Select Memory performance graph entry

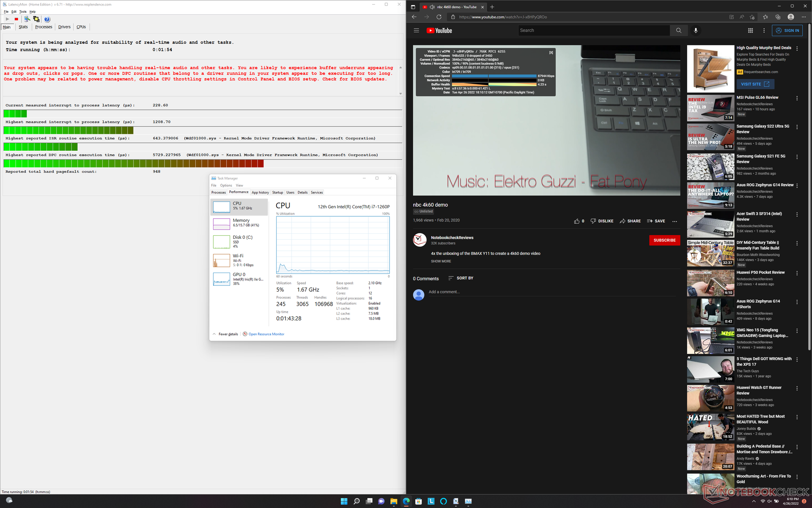coord(239,223)
